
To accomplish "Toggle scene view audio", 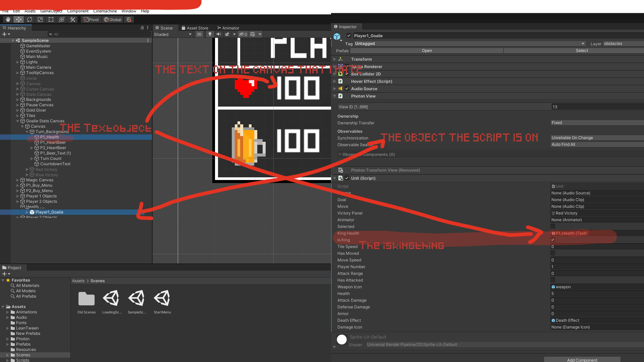I will 219,34.
